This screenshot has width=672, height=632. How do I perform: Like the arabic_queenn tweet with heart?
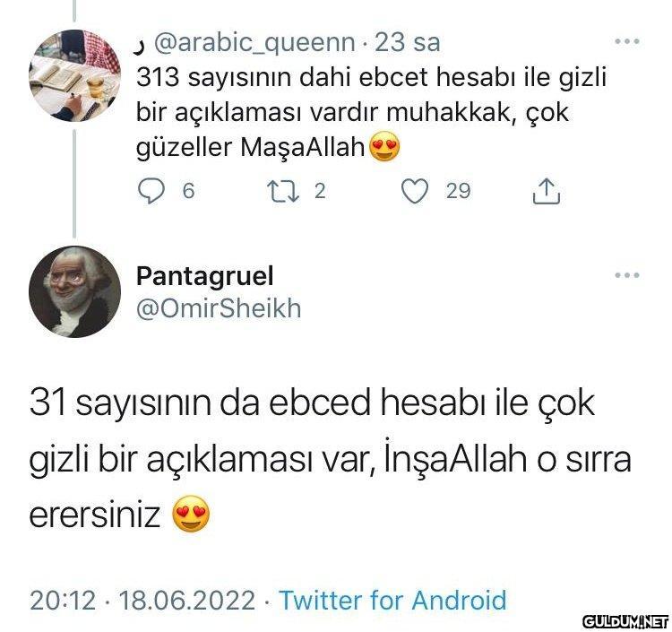(415, 191)
